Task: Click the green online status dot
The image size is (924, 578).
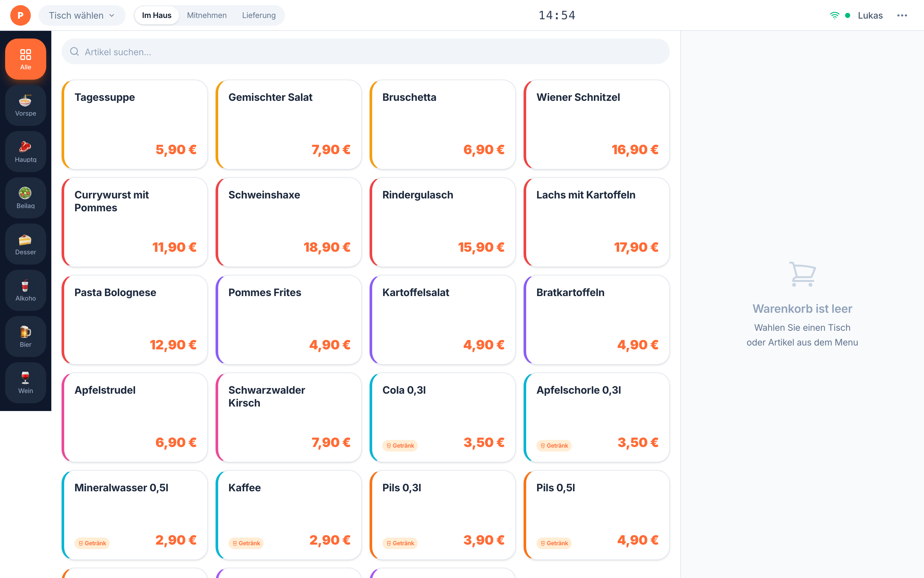Action: point(848,15)
